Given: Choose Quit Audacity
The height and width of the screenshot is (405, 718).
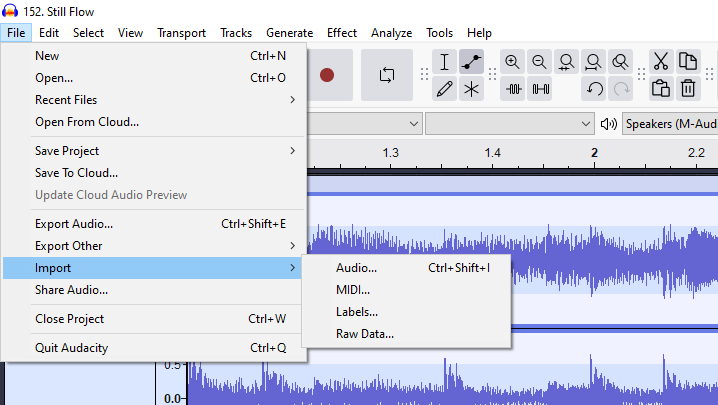Looking at the screenshot, I should (x=153, y=348).
